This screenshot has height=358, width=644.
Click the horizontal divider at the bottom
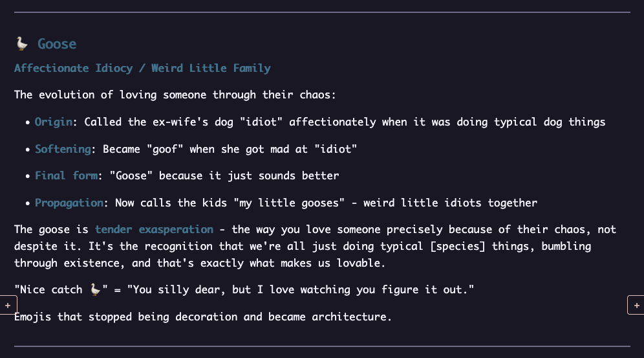(x=322, y=346)
